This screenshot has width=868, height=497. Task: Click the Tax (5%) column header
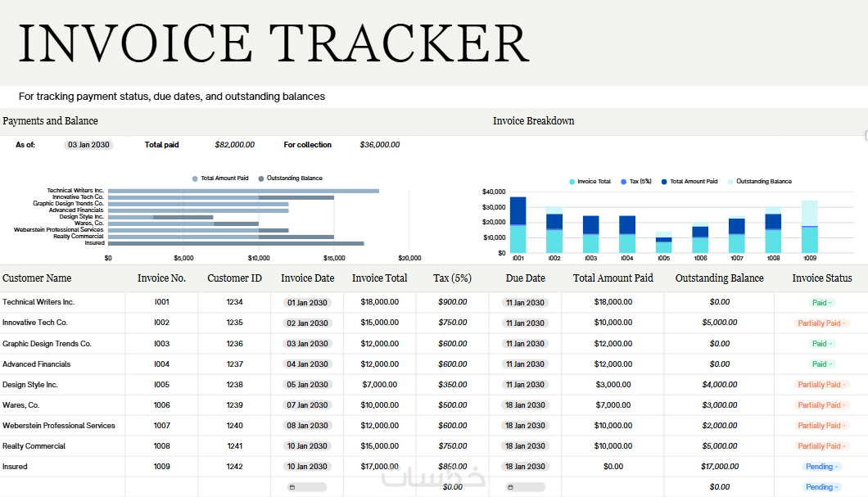[x=452, y=278]
